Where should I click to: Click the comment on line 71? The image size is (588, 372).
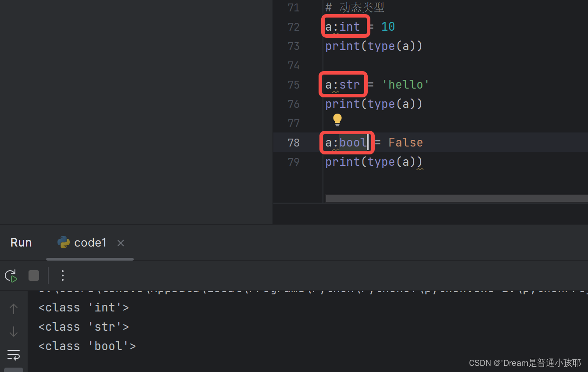pos(355,7)
